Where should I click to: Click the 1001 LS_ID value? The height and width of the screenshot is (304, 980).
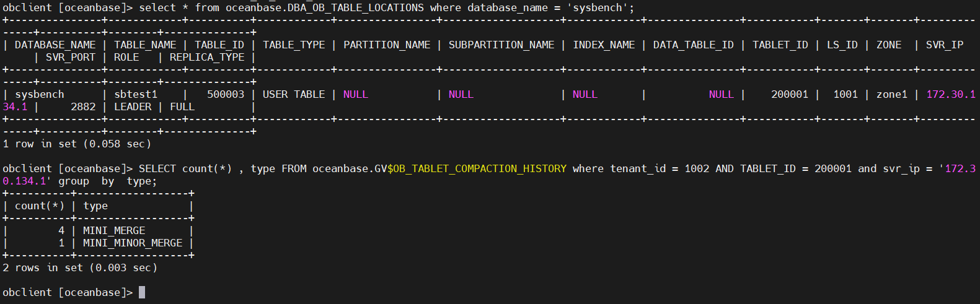point(845,94)
